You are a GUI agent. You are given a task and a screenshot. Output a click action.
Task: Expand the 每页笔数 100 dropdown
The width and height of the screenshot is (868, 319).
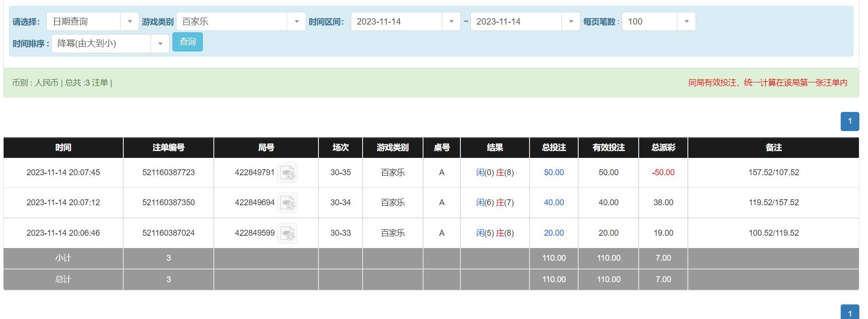pyautogui.click(x=686, y=21)
